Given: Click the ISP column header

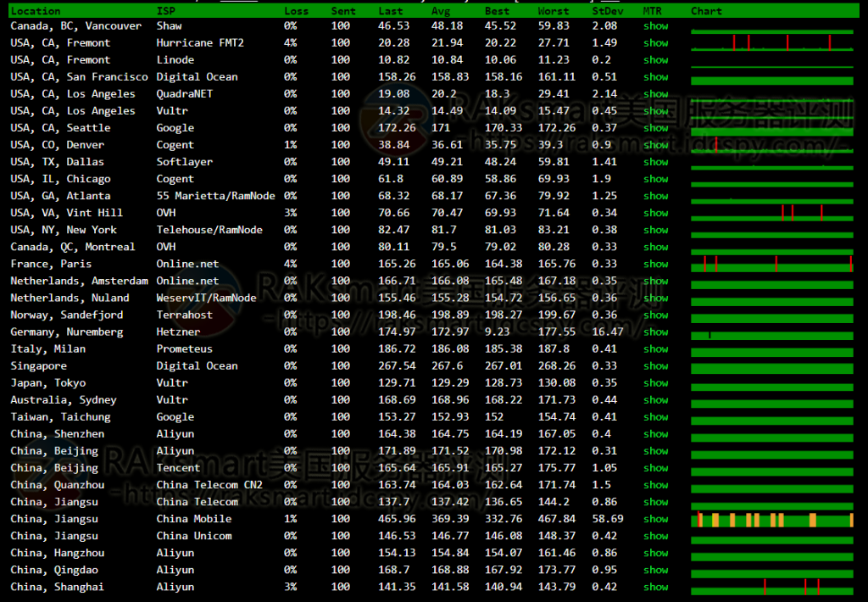Looking at the screenshot, I should click(x=165, y=11).
